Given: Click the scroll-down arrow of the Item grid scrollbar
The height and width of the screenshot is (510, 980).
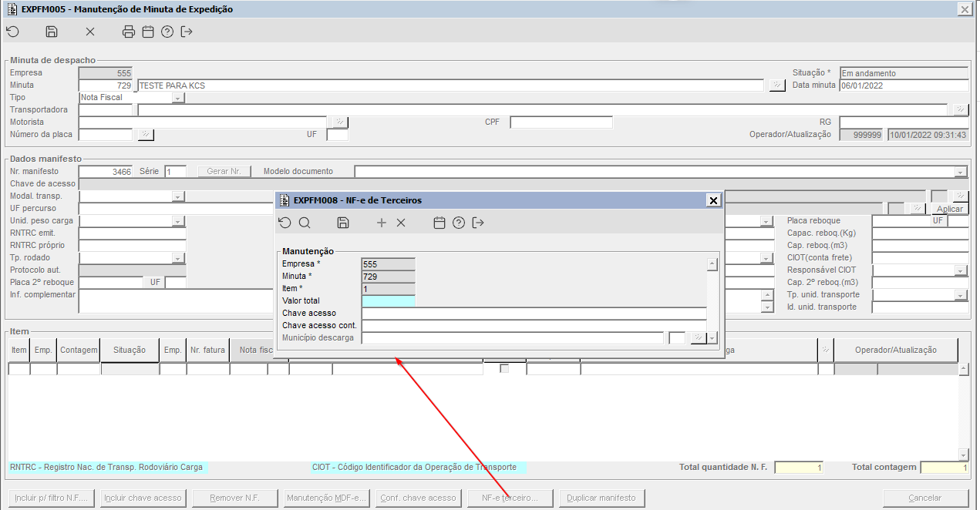Looking at the screenshot, I should click(963, 455).
